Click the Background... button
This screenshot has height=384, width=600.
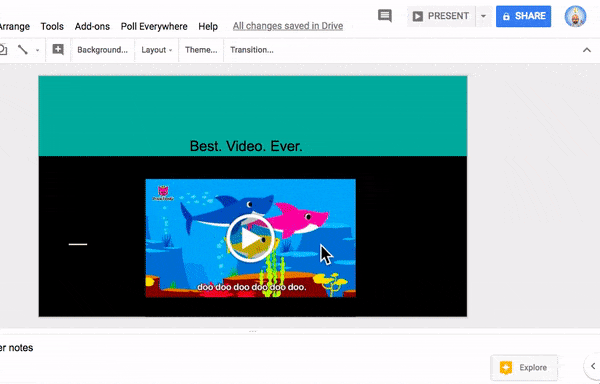pyautogui.click(x=103, y=50)
